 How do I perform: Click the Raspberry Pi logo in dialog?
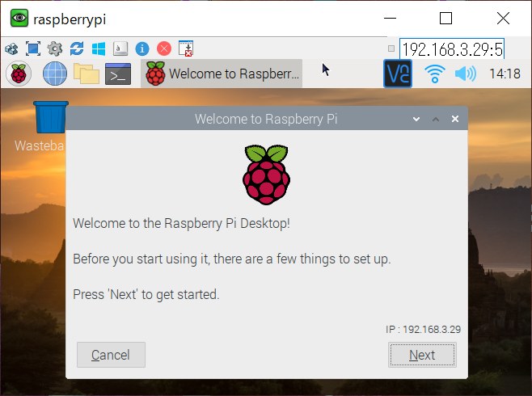point(266,175)
